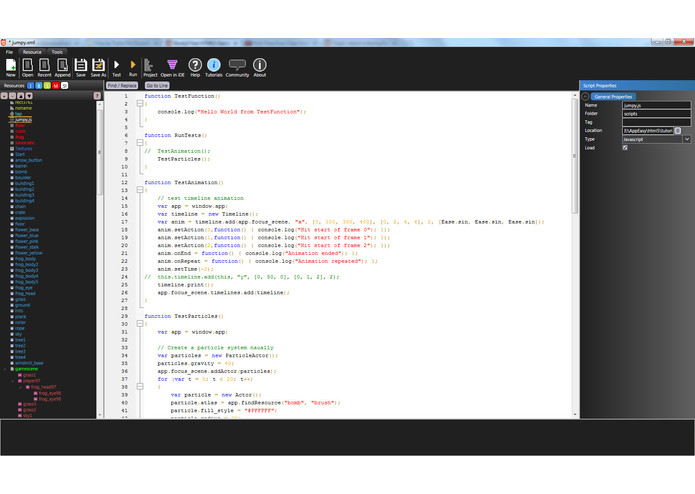Collapse the player97 tree node
Screen dimensions: 695x494
12,381
